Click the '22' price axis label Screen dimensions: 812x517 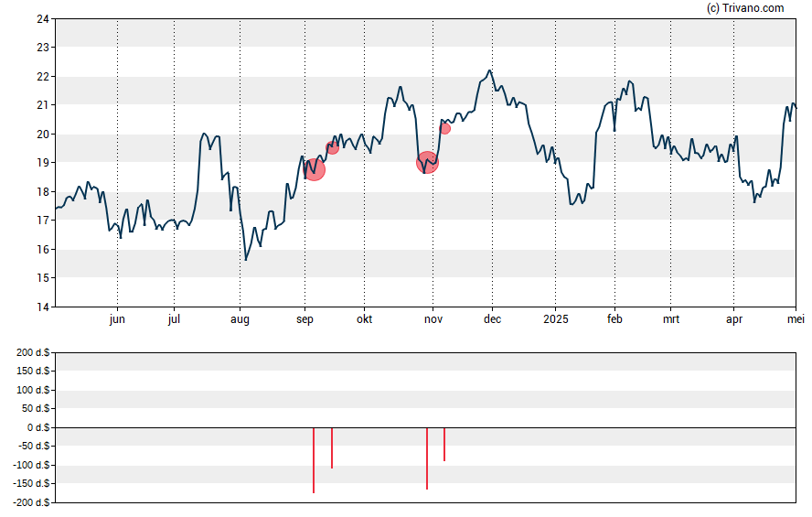43,77
